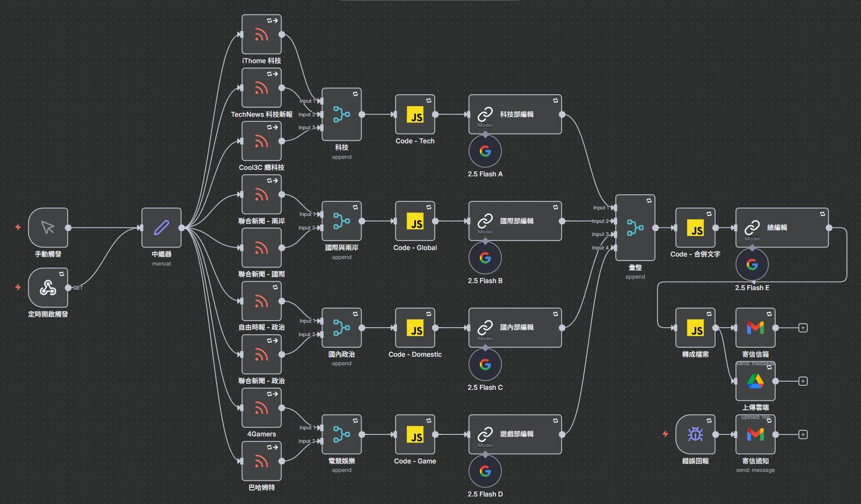This screenshot has height=504, width=861.
Task: Open the 定時開啟觸發 webhook node
Action: click(48, 288)
